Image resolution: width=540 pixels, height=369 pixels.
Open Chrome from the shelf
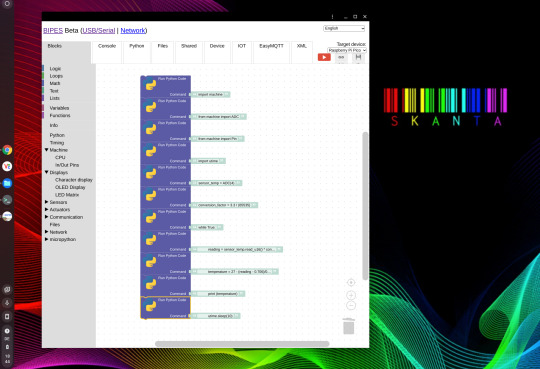pos(7,150)
